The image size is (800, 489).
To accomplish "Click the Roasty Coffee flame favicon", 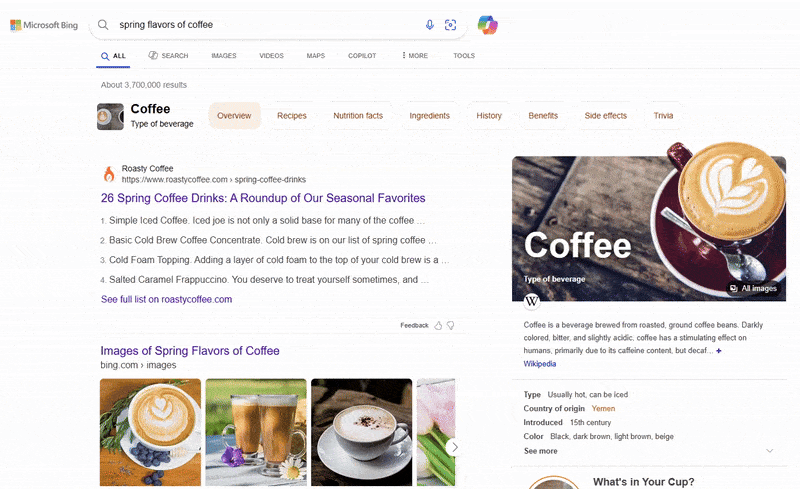I will (x=109, y=174).
